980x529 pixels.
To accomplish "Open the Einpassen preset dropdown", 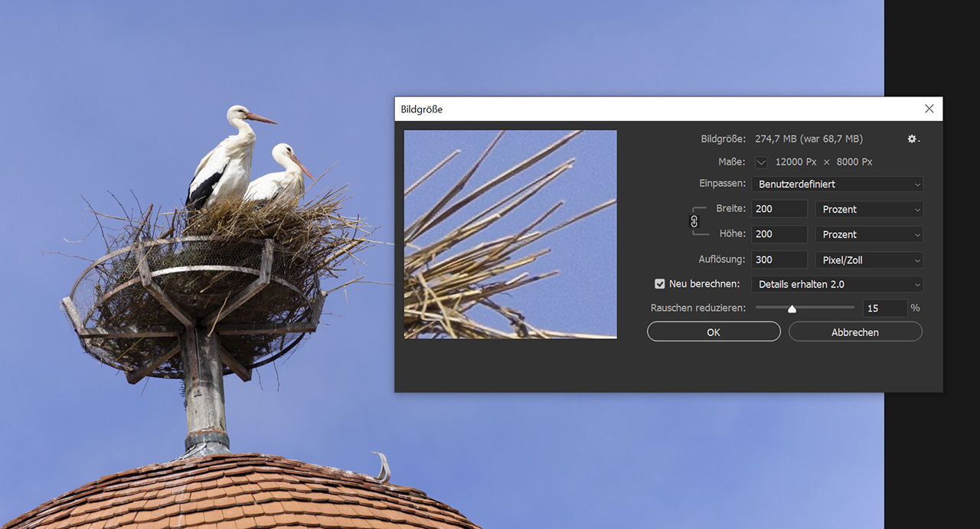I will (837, 184).
